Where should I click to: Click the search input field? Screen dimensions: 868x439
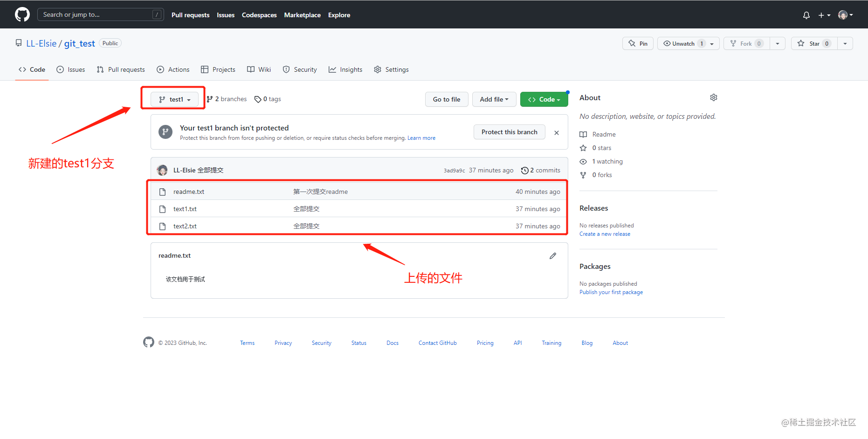tap(100, 14)
